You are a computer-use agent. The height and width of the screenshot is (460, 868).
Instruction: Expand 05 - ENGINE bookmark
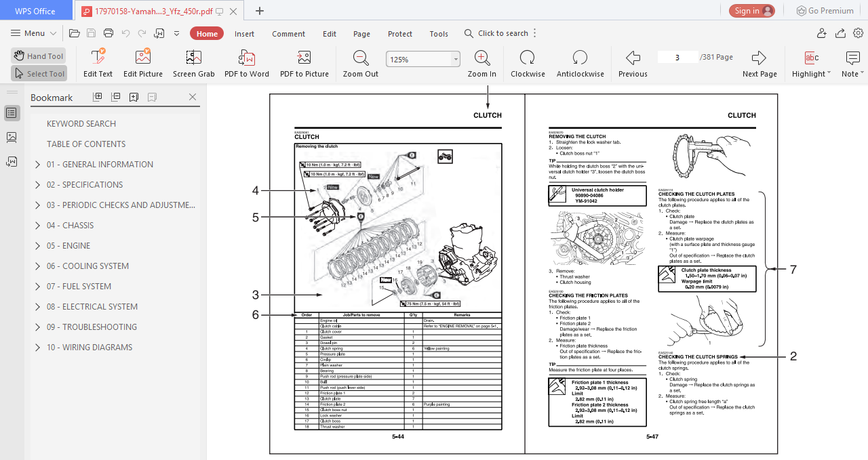point(37,245)
